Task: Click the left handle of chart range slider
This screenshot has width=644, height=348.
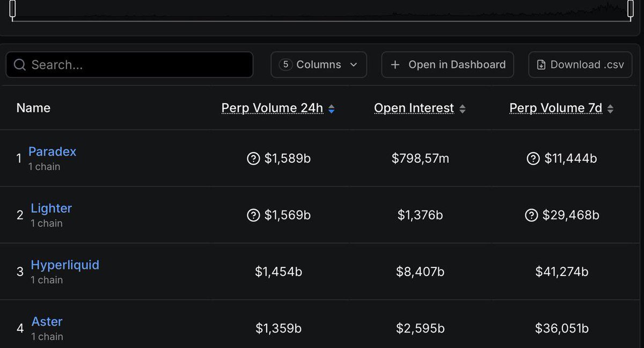Action: [13, 9]
